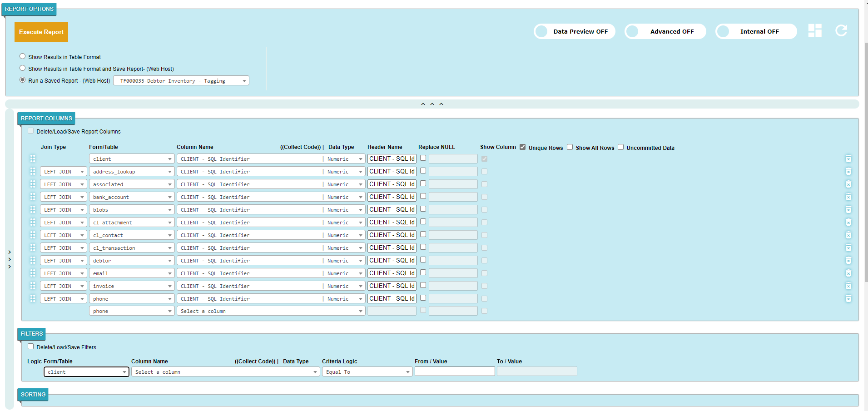868x411 pixels.
Task: Select Show Results in Table Format
Action: pyautogui.click(x=22, y=56)
